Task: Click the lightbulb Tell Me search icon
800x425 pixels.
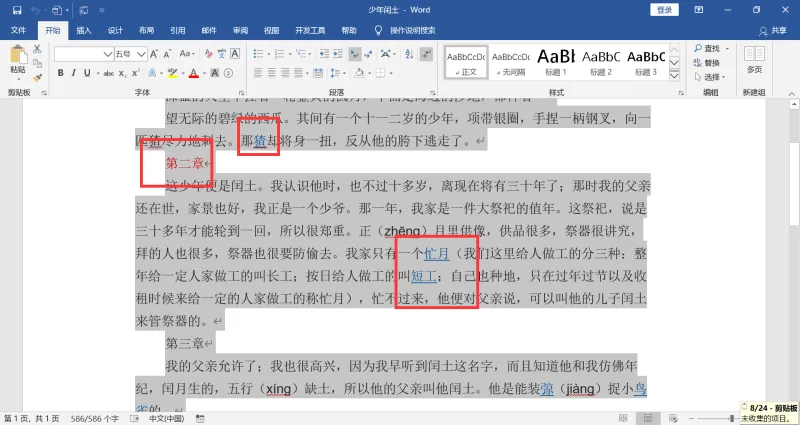Action: [378, 31]
